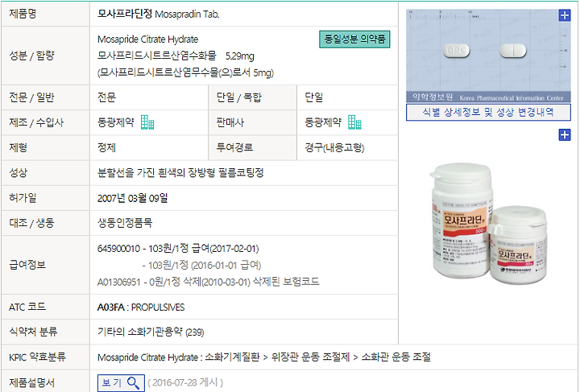Open 식별 상세정보 및 성상 변경내역 link

tap(488, 112)
